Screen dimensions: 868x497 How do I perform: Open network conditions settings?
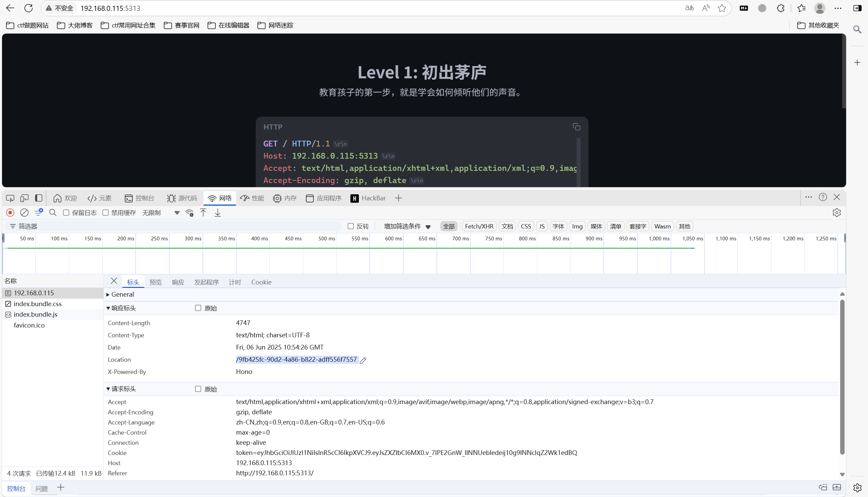tap(190, 213)
